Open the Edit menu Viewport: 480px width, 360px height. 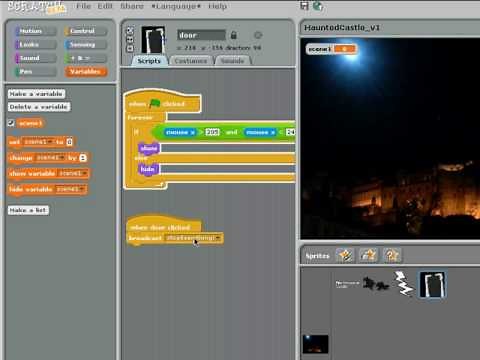(105, 6)
